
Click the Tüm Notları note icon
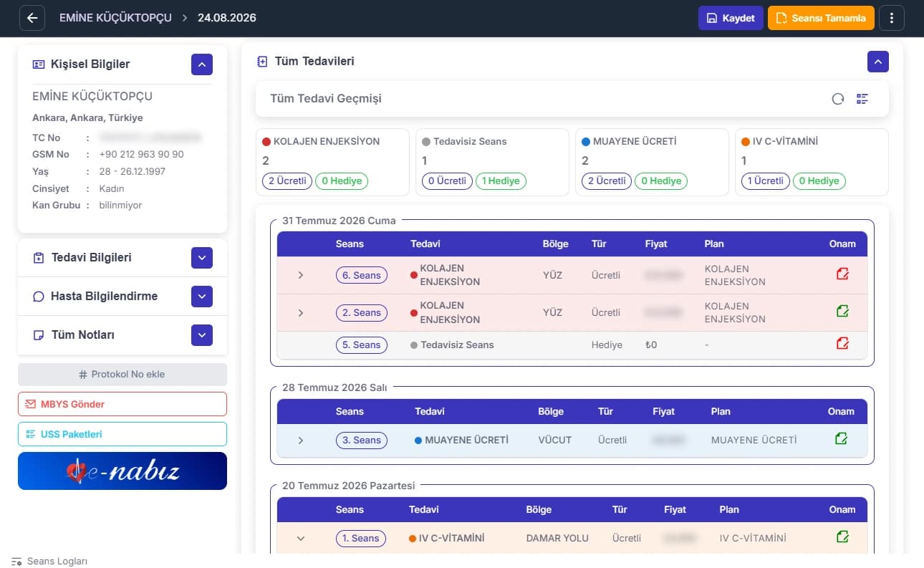point(39,335)
